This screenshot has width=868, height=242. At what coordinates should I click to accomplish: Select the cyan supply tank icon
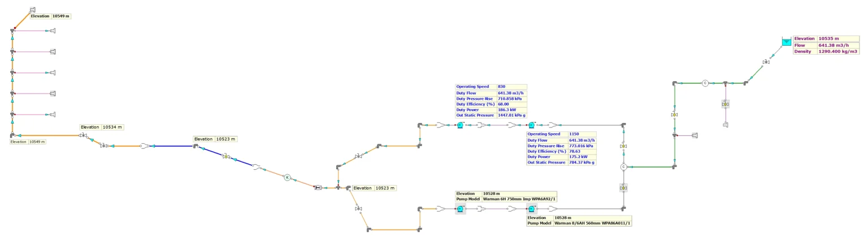click(786, 41)
